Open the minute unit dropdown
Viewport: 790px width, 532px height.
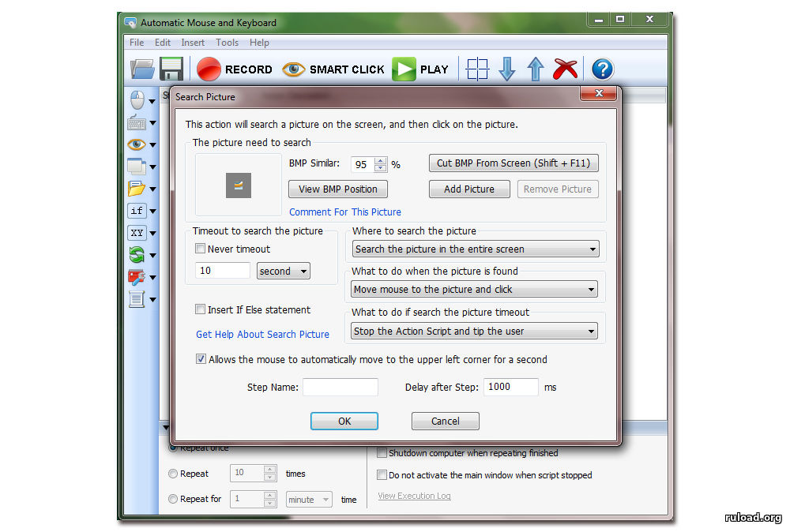point(309,500)
